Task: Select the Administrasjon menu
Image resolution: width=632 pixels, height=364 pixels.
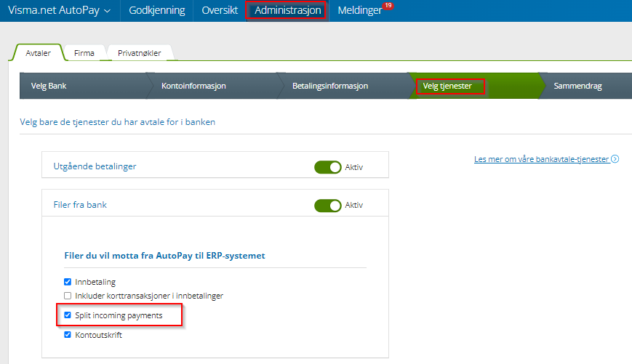Action: (x=287, y=10)
